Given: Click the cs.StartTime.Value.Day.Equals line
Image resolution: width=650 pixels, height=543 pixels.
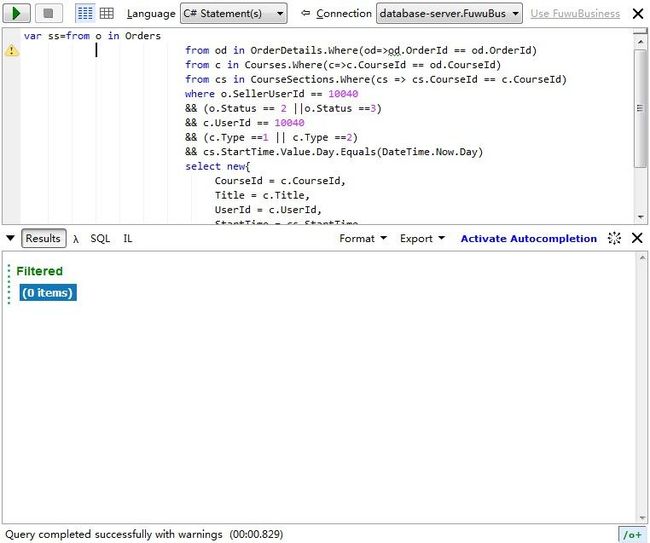Looking at the screenshot, I should point(334,152).
